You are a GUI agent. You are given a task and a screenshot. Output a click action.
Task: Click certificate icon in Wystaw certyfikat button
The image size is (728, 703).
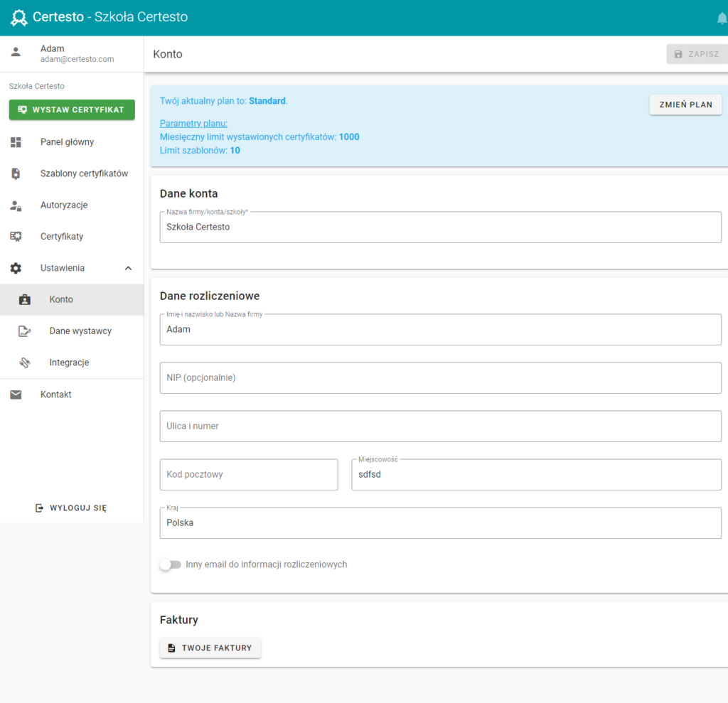click(x=22, y=109)
